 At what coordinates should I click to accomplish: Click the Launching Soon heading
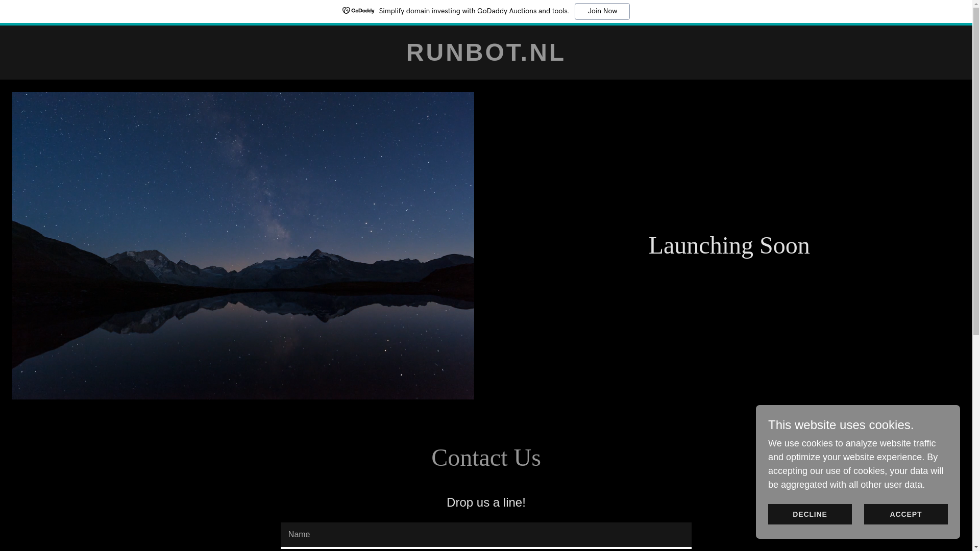[x=729, y=245]
